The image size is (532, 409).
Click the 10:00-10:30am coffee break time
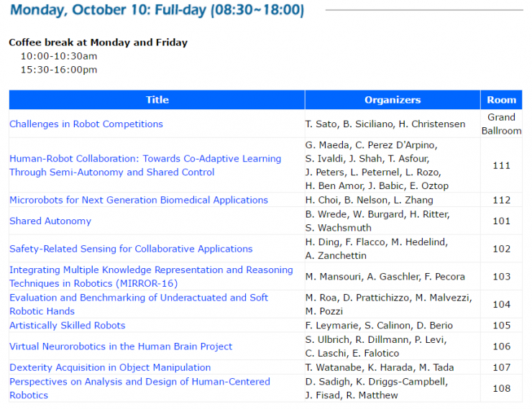[59, 56]
